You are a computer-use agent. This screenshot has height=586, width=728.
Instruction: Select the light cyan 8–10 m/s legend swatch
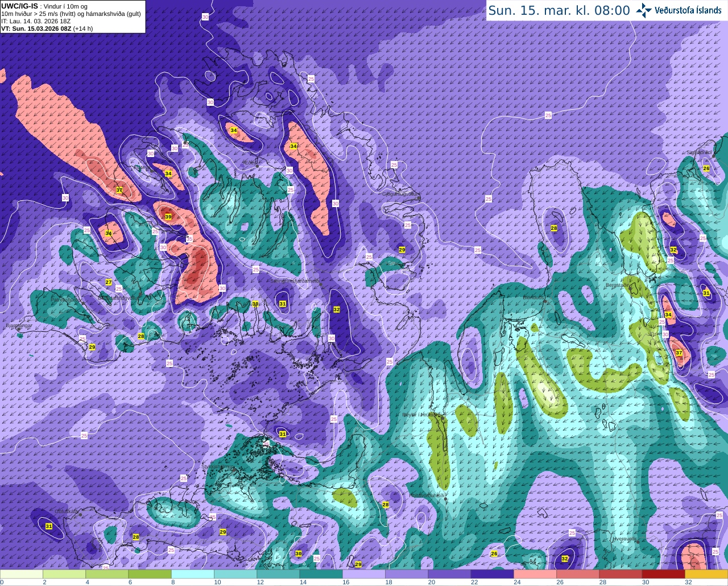193,574
